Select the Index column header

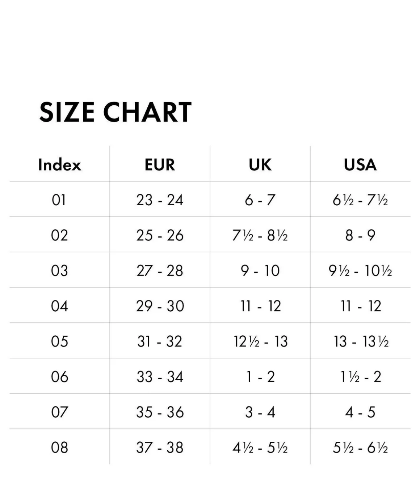pyautogui.click(x=60, y=165)
